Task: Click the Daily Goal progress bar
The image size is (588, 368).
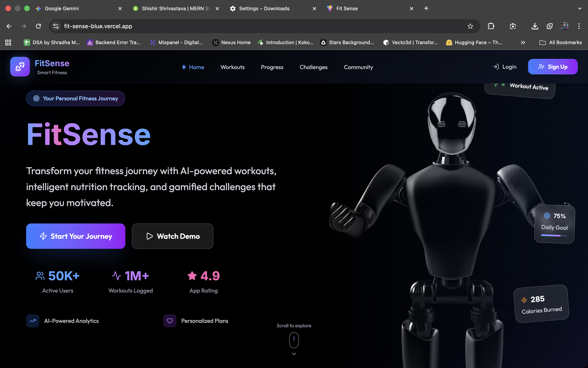Action: tap(554, 235)
